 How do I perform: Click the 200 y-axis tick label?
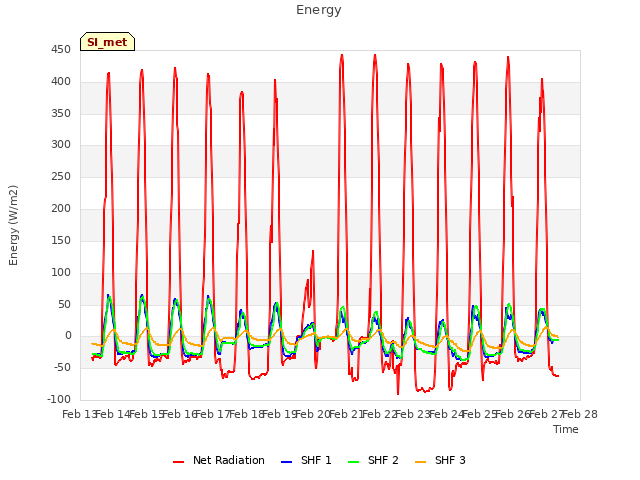pyautogui.click(x=61, y=209)
